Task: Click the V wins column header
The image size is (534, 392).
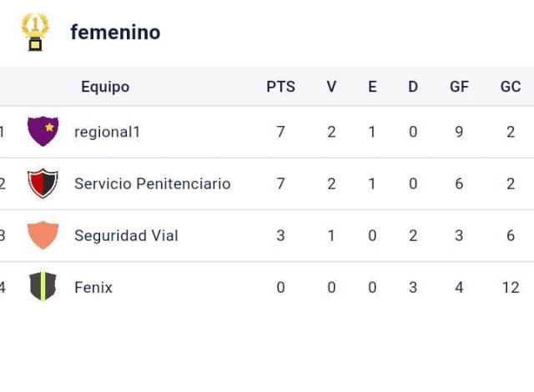Action: tap(331, 87)
